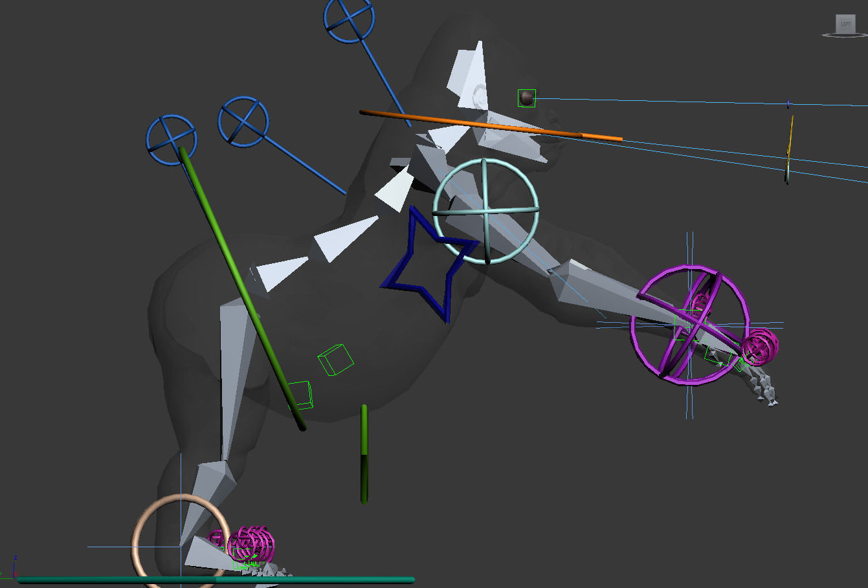Click the teal ground bar at bottom
This screenshot has width=868, height=588.
214,580
